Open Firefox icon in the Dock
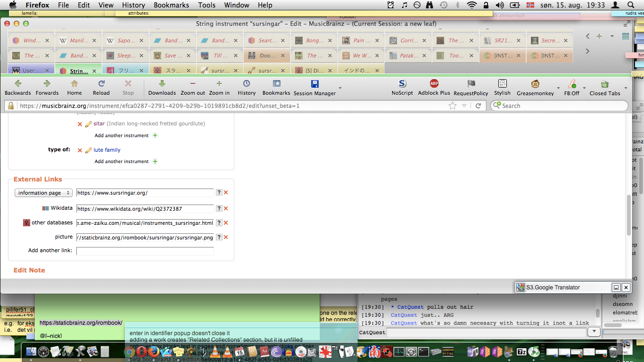This screenshot has height=362, width=644. tap(154, 351)
